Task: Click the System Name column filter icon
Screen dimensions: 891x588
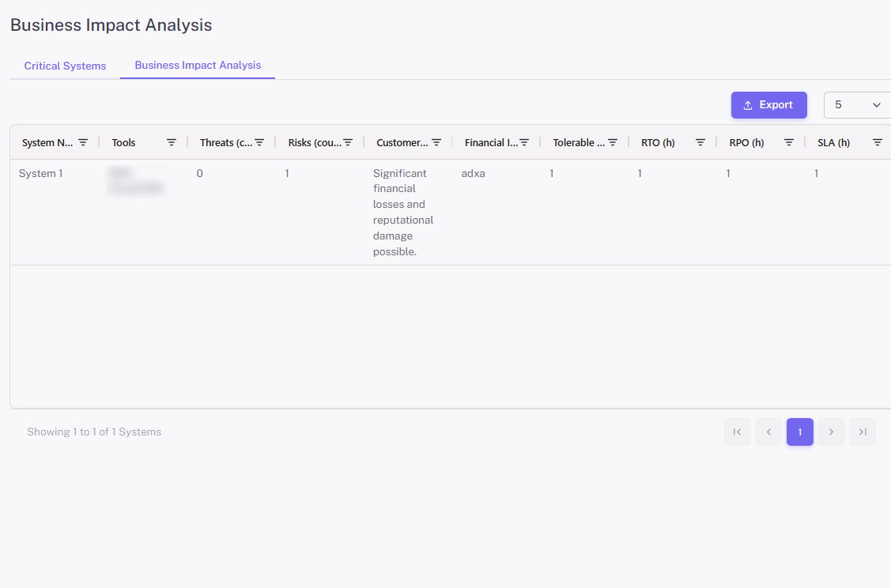Action: coord(83,143)
